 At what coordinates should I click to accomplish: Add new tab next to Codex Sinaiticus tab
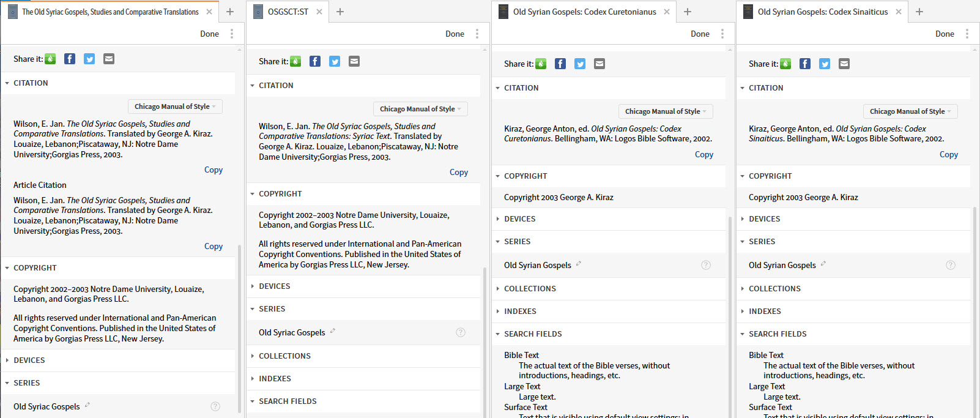click(x=919, y=12)
